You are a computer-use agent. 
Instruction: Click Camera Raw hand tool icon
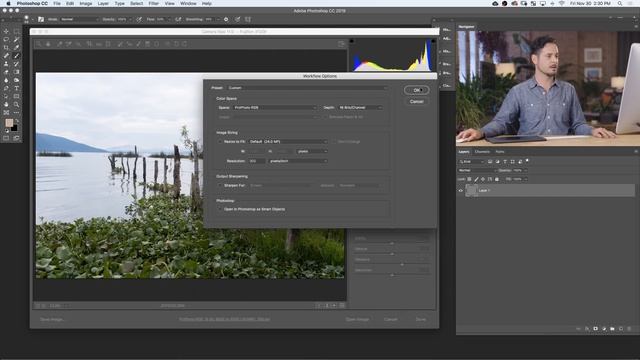click(x=48, y=44)
